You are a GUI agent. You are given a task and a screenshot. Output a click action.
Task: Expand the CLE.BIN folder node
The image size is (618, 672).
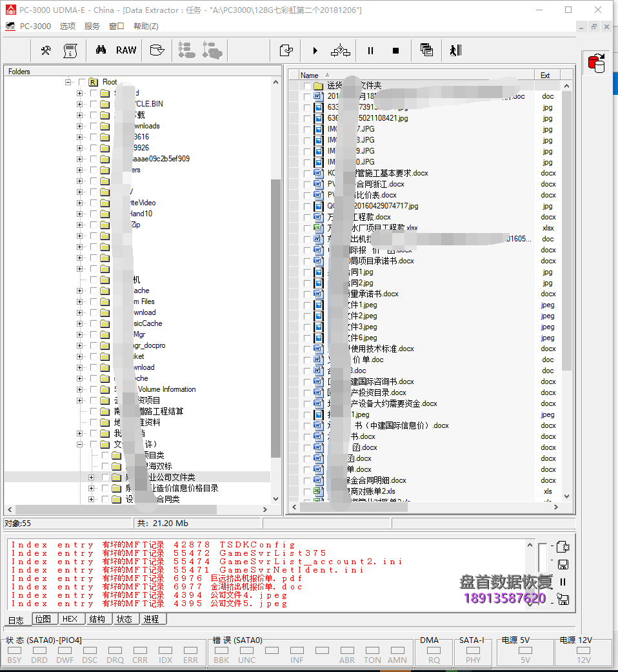coord(79,104)
